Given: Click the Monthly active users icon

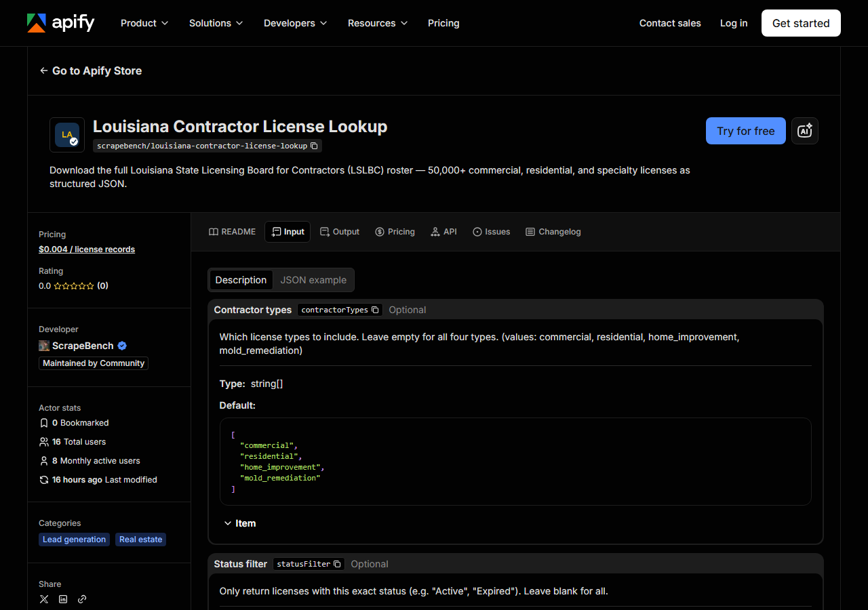Looking at the screenshot, I should [44, 461].
